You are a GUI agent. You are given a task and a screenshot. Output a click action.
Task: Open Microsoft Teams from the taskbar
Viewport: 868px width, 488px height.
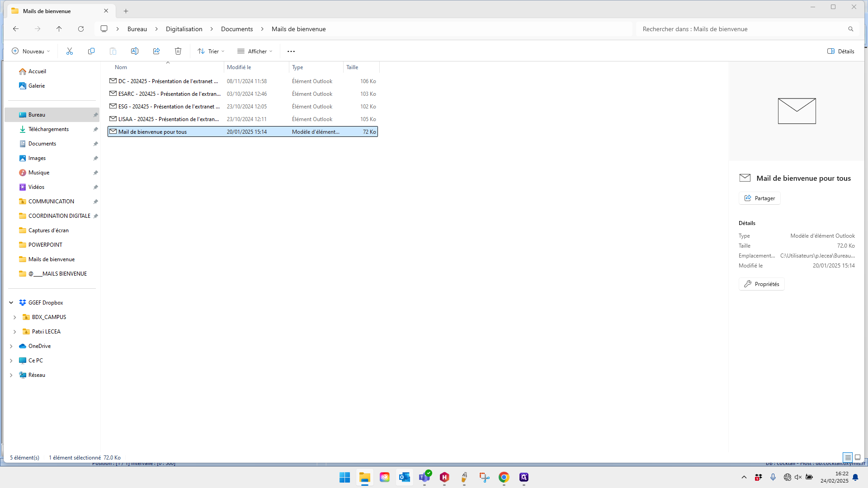[425, 477]
